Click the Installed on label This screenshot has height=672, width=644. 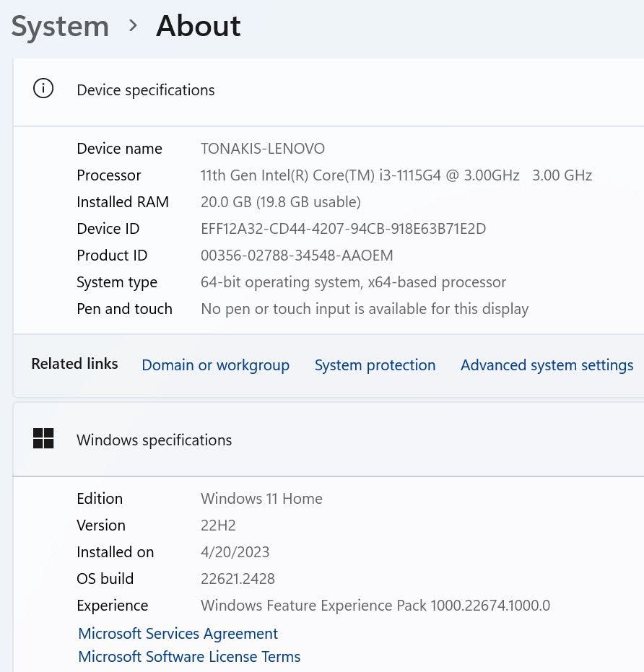coord(115,552)
